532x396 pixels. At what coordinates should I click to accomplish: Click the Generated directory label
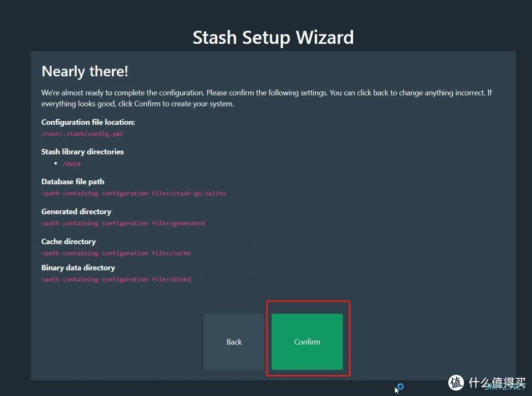pyautogui.click(x=76, y=212)
